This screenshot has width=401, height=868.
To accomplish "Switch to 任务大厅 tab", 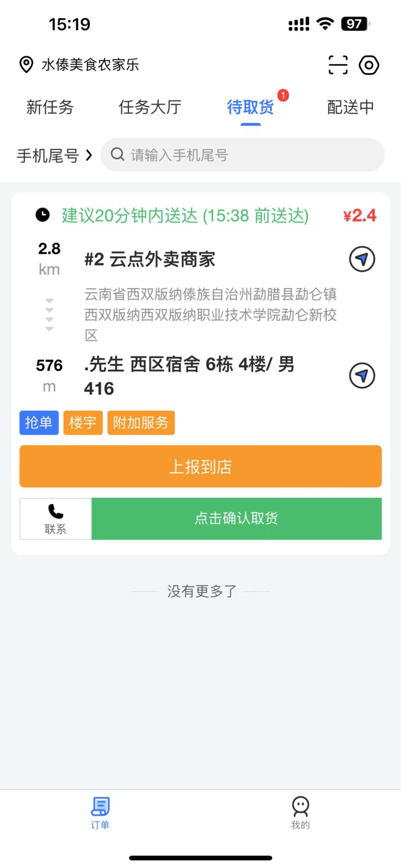I will click(149, 106).
